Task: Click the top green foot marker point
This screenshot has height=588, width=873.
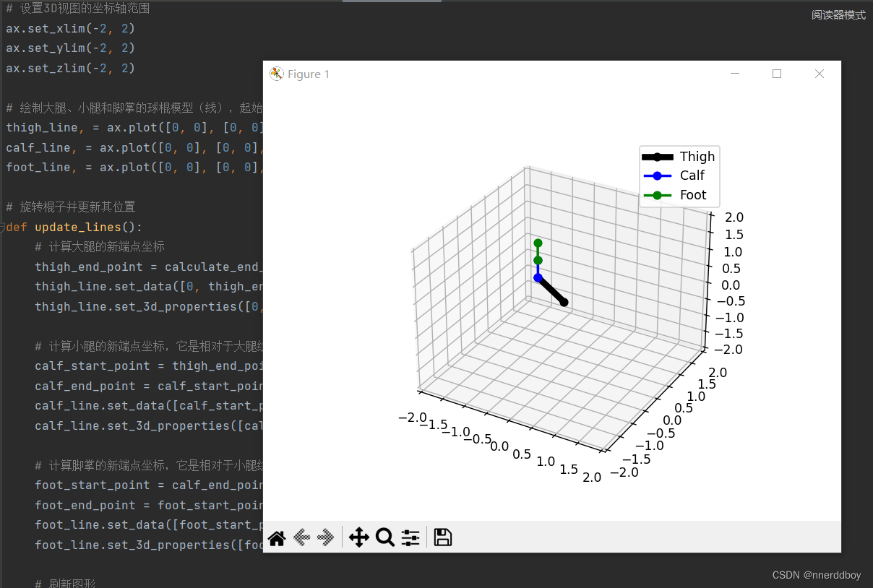Action: coord(538,243)
